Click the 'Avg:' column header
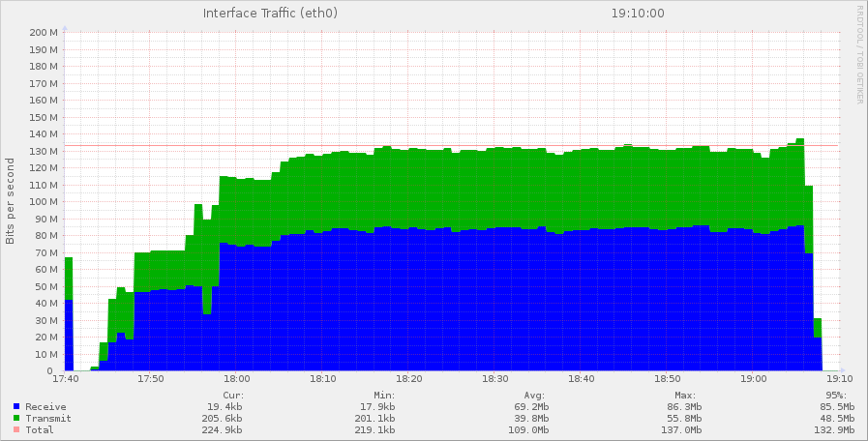Screen dimensions: 868x441 pyautogui.click(x=535, y=395)
